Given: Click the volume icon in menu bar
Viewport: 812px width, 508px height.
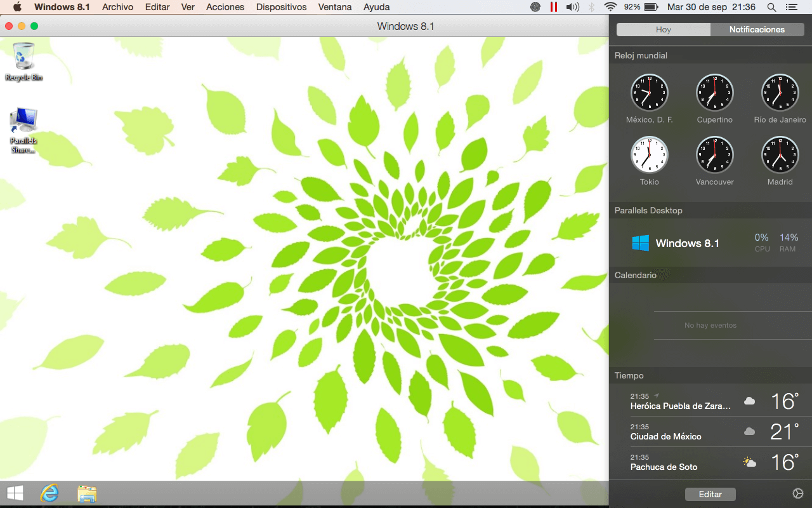Looking at the screenshot, I should tap(572, 7).
